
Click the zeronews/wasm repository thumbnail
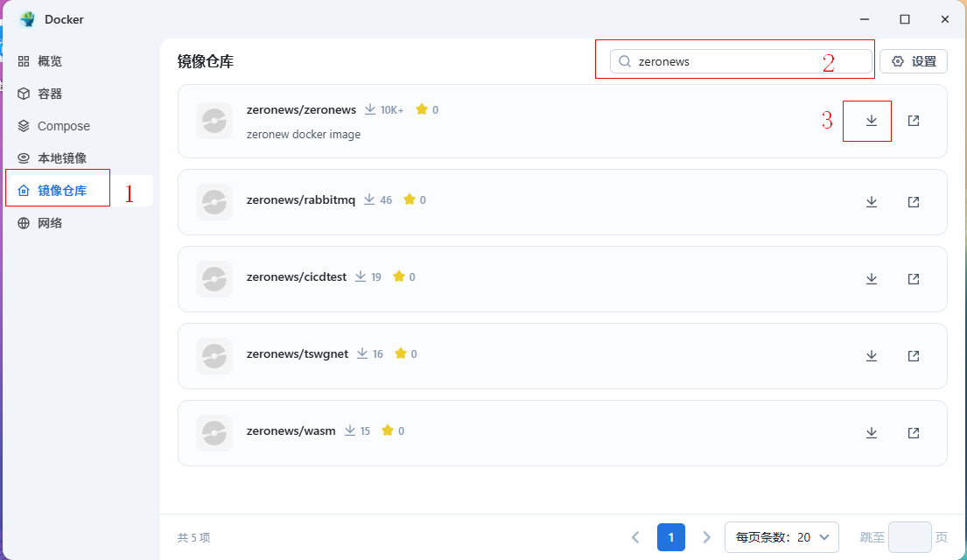coord(214,433)
